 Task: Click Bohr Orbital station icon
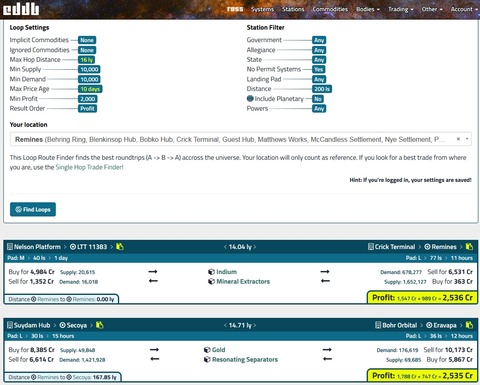point(378,325)
